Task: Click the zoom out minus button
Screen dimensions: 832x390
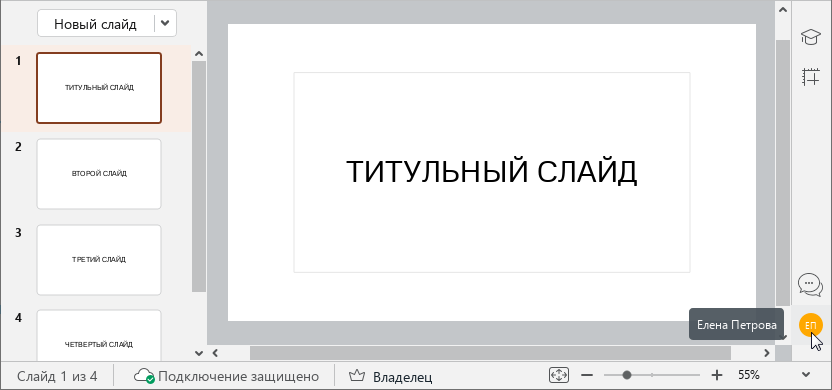Action: 586,375
